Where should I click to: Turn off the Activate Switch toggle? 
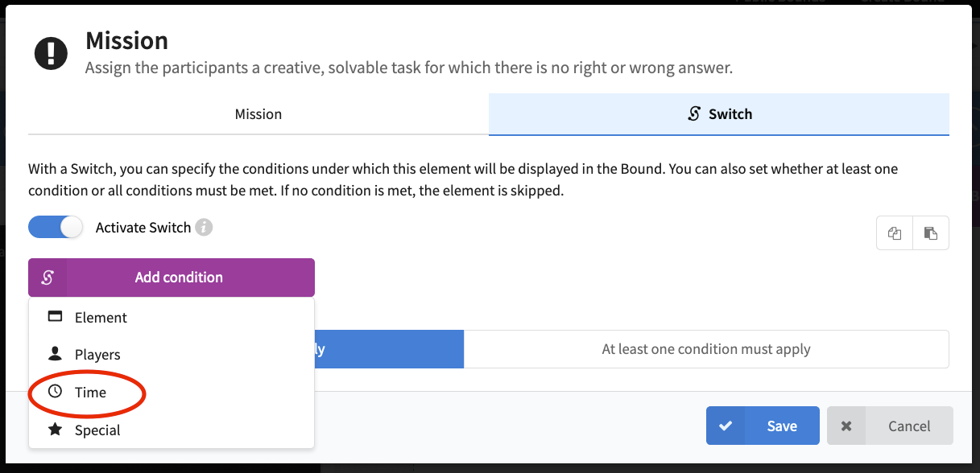(x=56, y=228)
